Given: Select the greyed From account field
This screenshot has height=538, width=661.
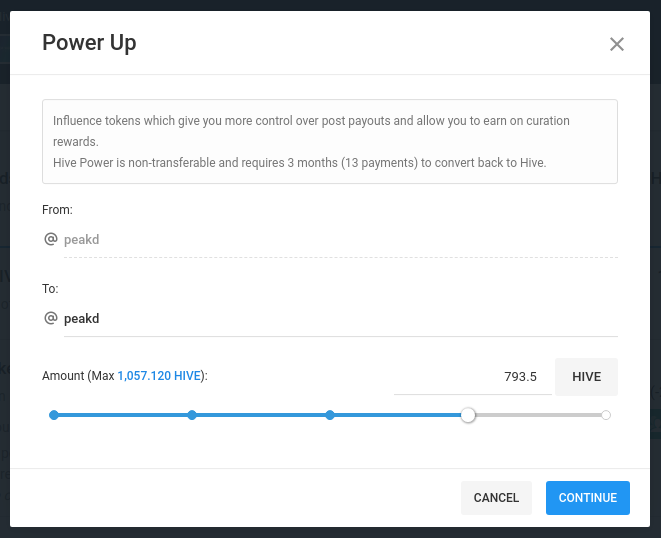Looking at the screenshot, I should coord(341,240).
